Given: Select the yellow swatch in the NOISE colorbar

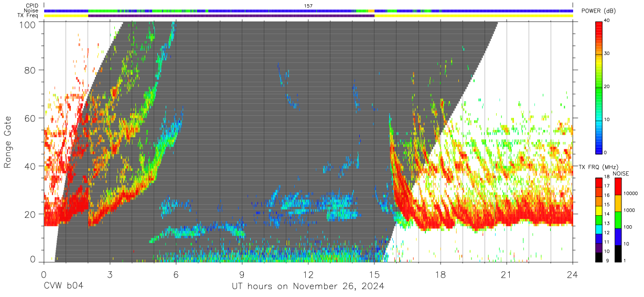Looking at the screenshot, I should (x=618, y=201).
